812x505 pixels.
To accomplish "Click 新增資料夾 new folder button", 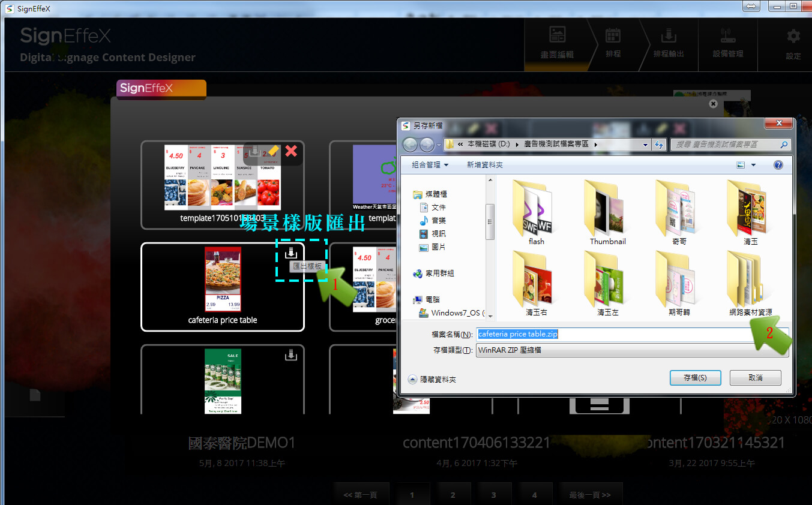I will click(485, 165).
